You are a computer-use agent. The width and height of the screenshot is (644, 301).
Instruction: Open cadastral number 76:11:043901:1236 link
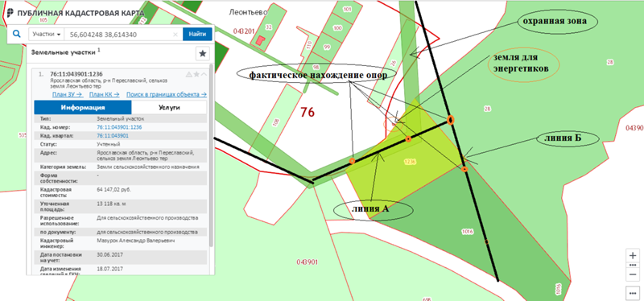(119, 127)
